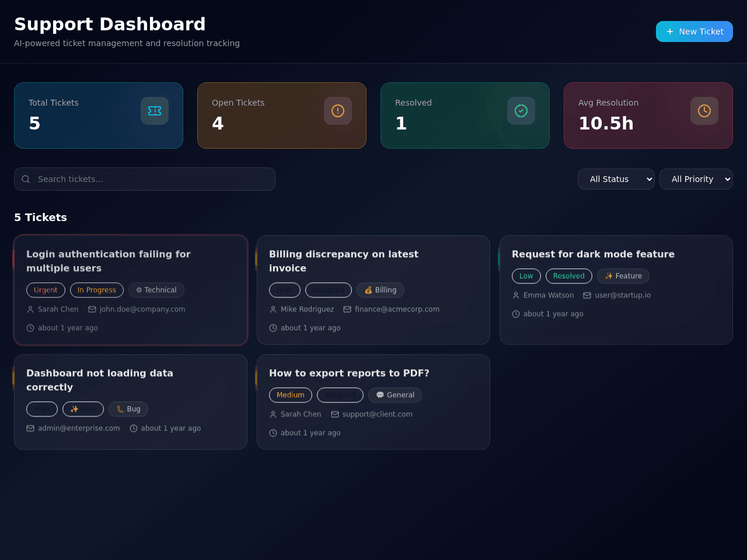Click the ticket icon in Total Tickets card
Screen dimensions: 747x560
155,111
